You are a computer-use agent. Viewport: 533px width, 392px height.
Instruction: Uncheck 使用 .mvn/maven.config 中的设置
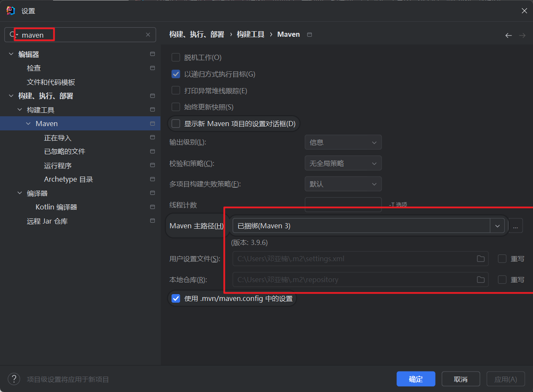(x=176, y=298)
